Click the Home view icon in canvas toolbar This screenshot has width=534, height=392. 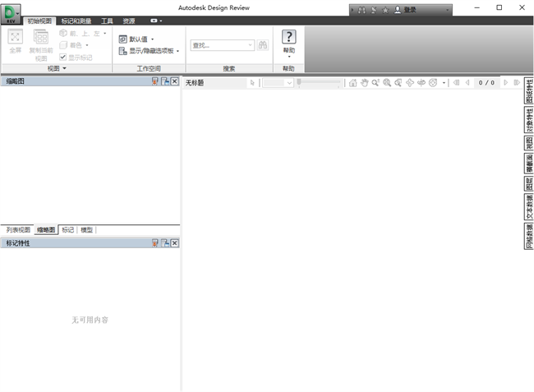pos(352,83)
